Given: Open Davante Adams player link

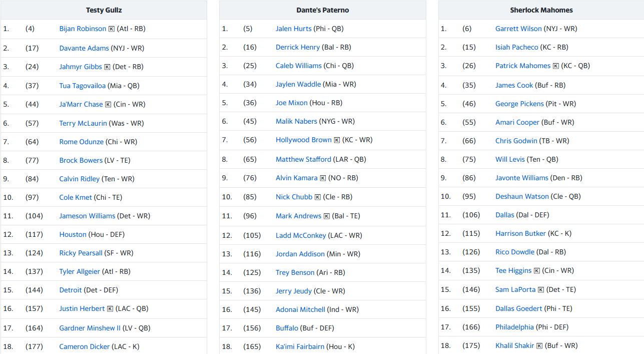Looking at the screenshot, I should (84, 48).
